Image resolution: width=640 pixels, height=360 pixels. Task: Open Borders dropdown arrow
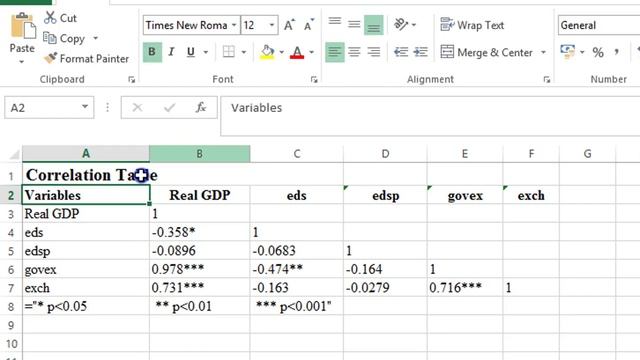(244, 52)
